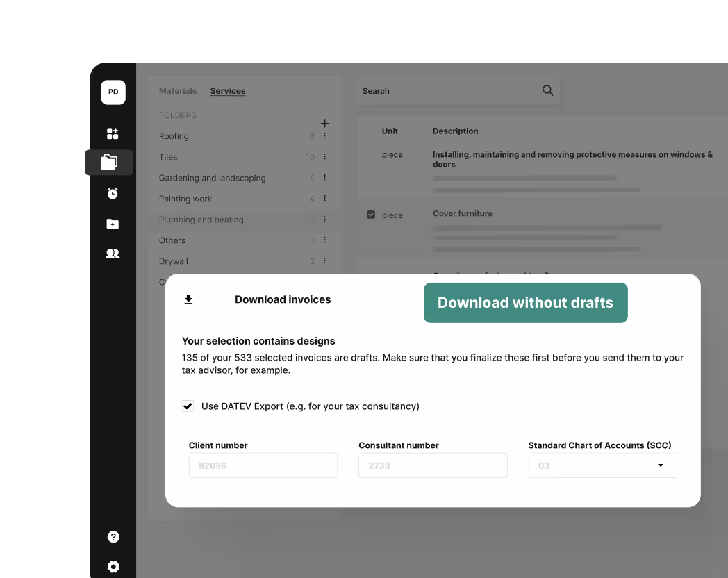Viewport: 728px width, 578px height.
Task: Open options menu for Painting work folder
Action: click(x=324, y=198)
